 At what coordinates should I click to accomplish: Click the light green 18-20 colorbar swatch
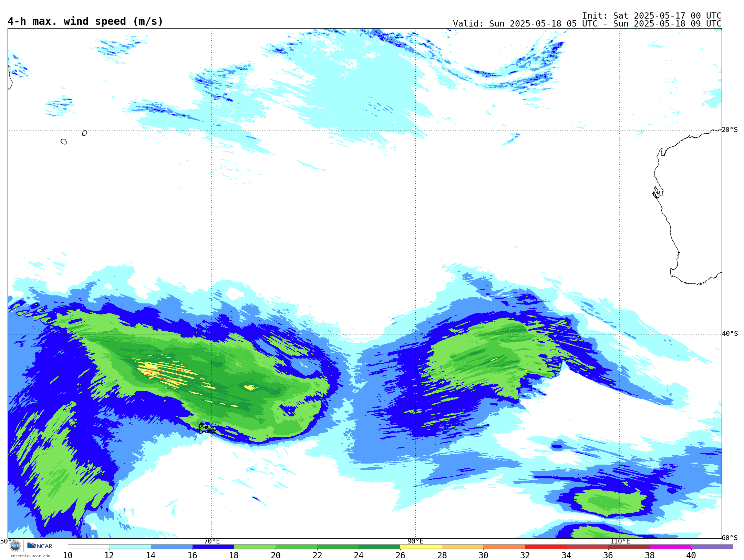point(255,547)
